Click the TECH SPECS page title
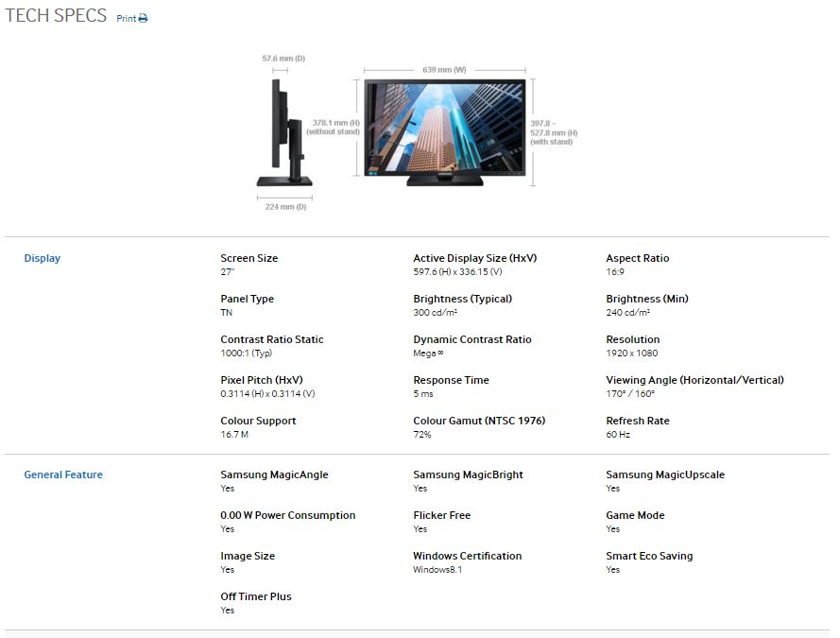Image resolution: width=840 pixels, height=638 pixels. pos(56,16)
